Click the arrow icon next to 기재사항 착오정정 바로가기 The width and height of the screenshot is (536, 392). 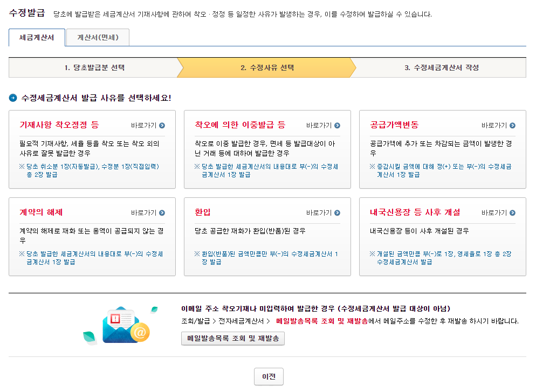click(x=162, y=126)
